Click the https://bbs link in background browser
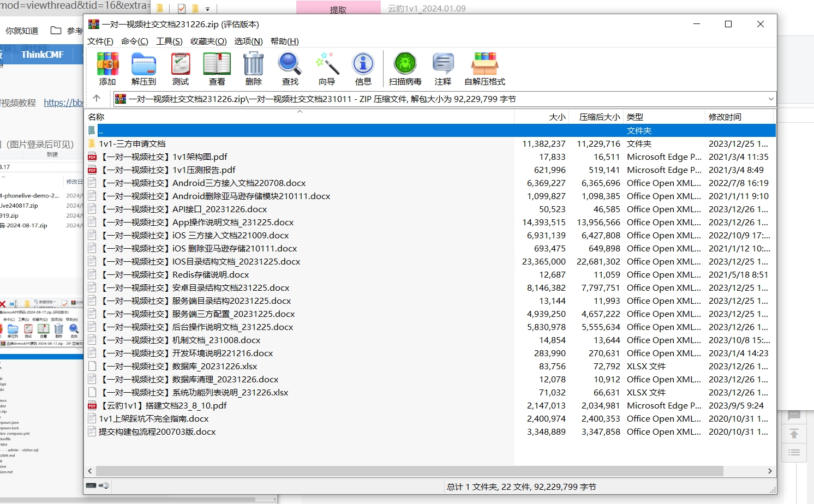This screenshot has width=814, height=504. (x=63, y=103)
